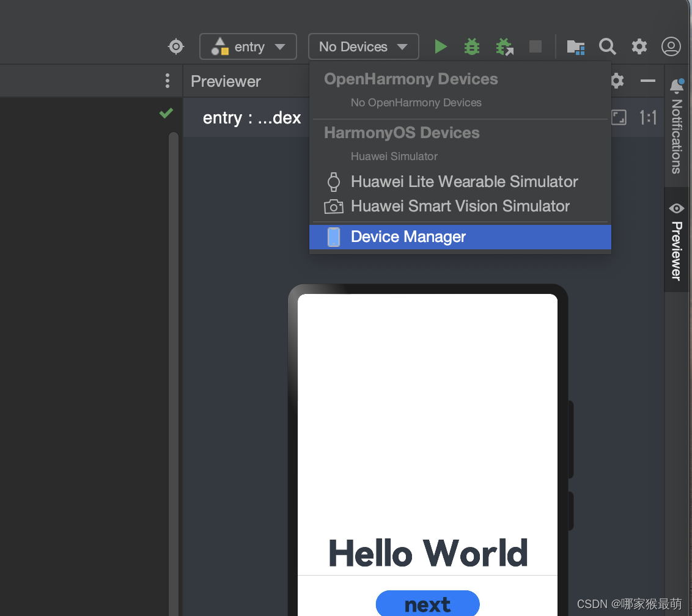Click the watch icon for Lite Wearable
The image size is (692, 616).
[x=334, y=182]
